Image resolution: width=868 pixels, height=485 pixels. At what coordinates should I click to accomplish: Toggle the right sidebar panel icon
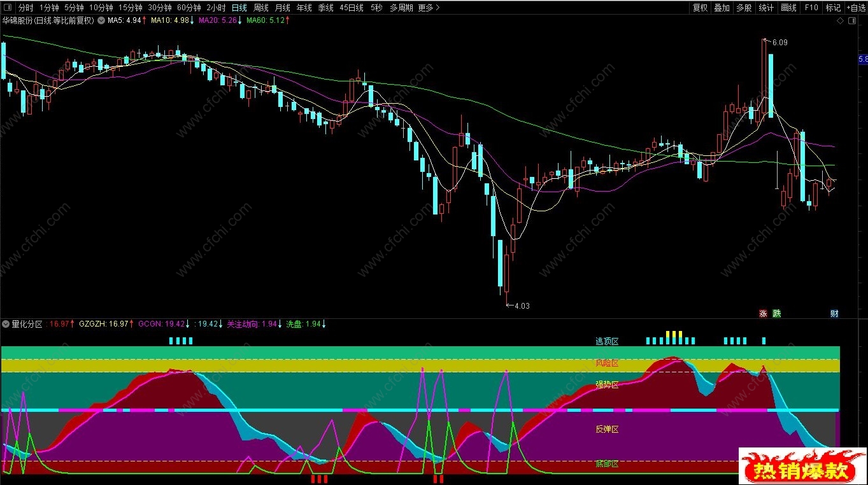click(x=852, y=21)
